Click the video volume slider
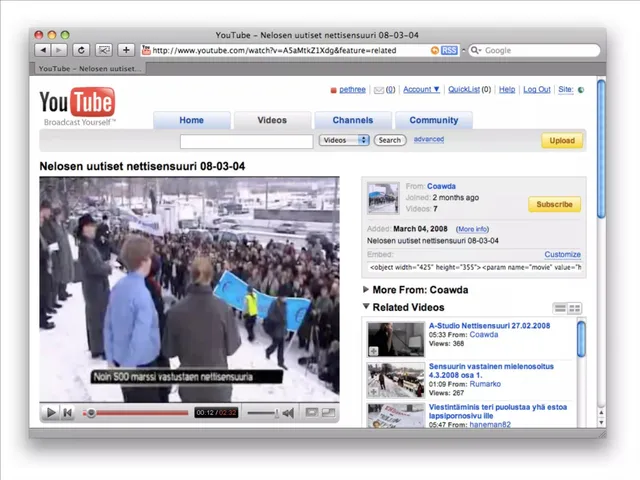 pyautogui.click(x=263, y=413)
